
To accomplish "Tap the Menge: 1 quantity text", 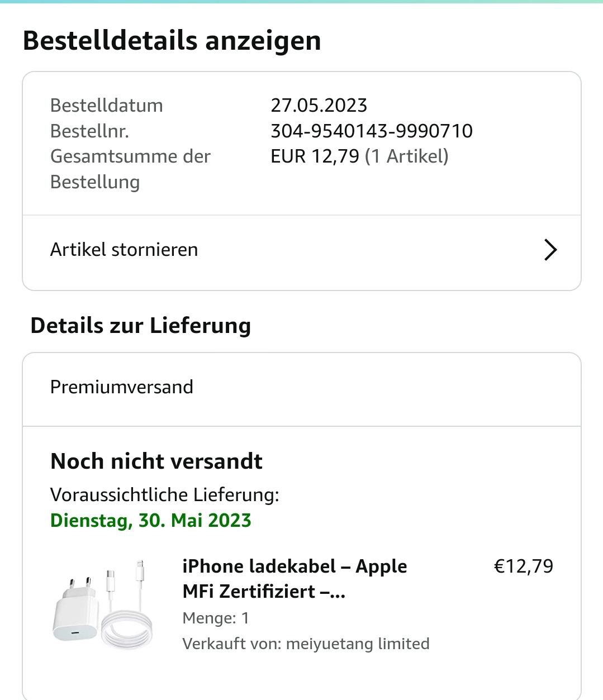I will 216,618.
